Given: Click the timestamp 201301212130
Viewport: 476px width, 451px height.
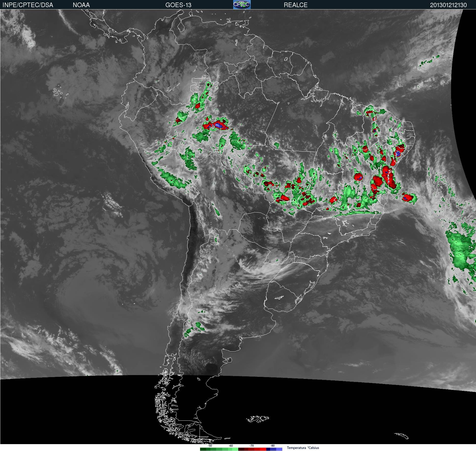Looking at the screenshot, I should pyautogui.click(x=448, y=5).
